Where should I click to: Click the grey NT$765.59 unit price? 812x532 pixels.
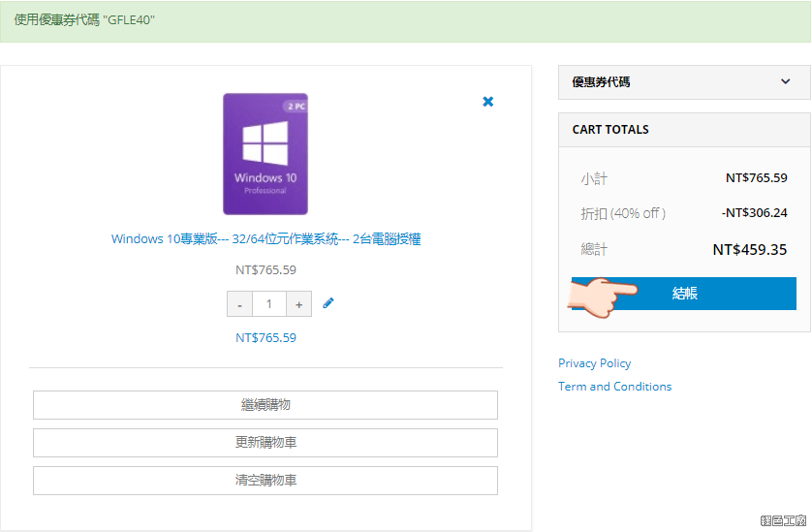point(265,270)
